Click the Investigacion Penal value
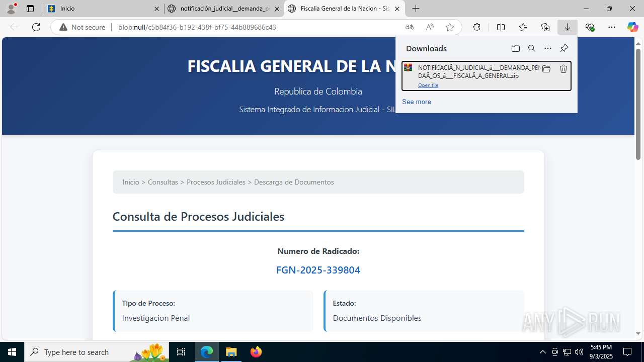This screenshot has width=644, height=362. coord(156,318)
